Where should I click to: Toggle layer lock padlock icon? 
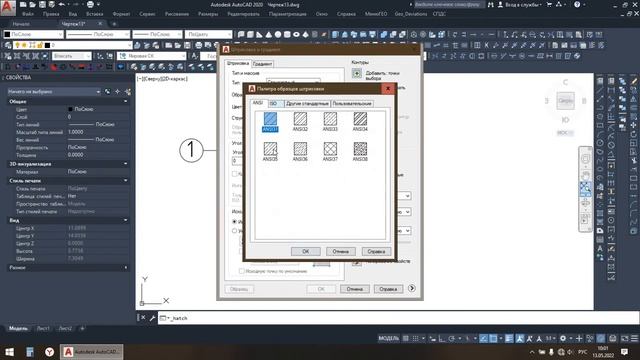tap(40, 45)
